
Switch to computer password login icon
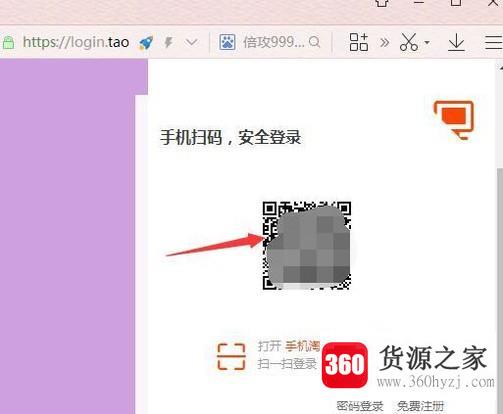point(454,120)
